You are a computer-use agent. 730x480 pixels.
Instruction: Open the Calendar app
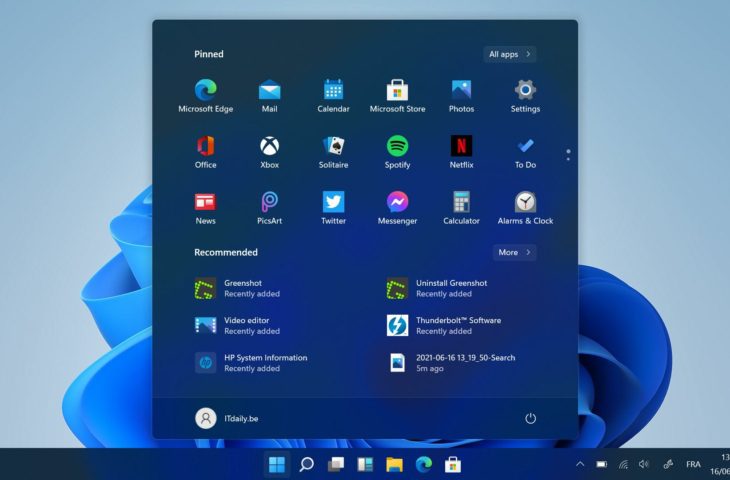(333, 95)
